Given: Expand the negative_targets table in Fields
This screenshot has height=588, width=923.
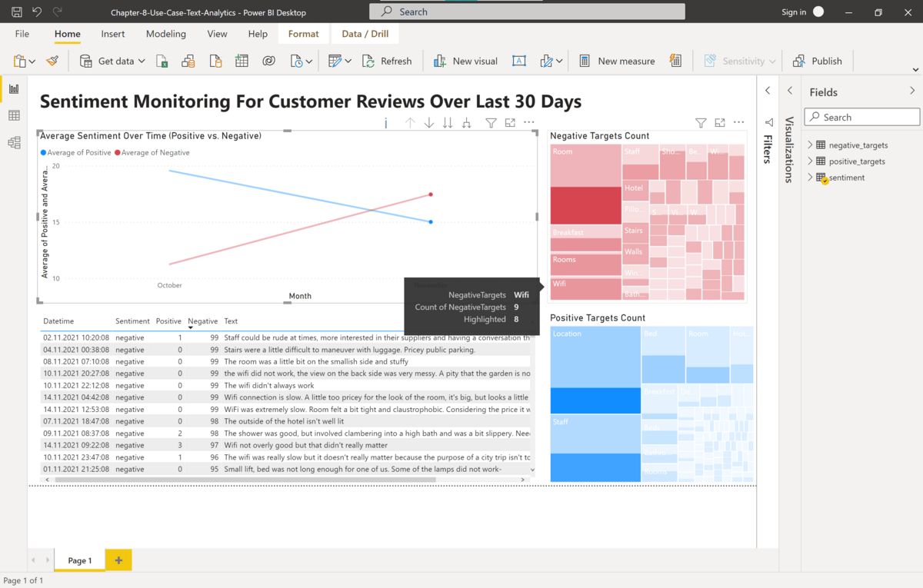Looking at the screenshot, I should [810, 145].
